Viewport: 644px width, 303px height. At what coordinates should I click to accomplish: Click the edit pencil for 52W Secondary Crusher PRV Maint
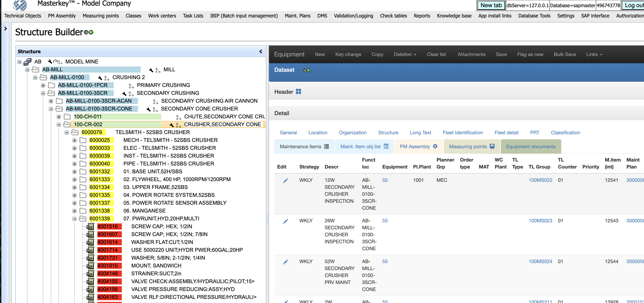[285, 262]
